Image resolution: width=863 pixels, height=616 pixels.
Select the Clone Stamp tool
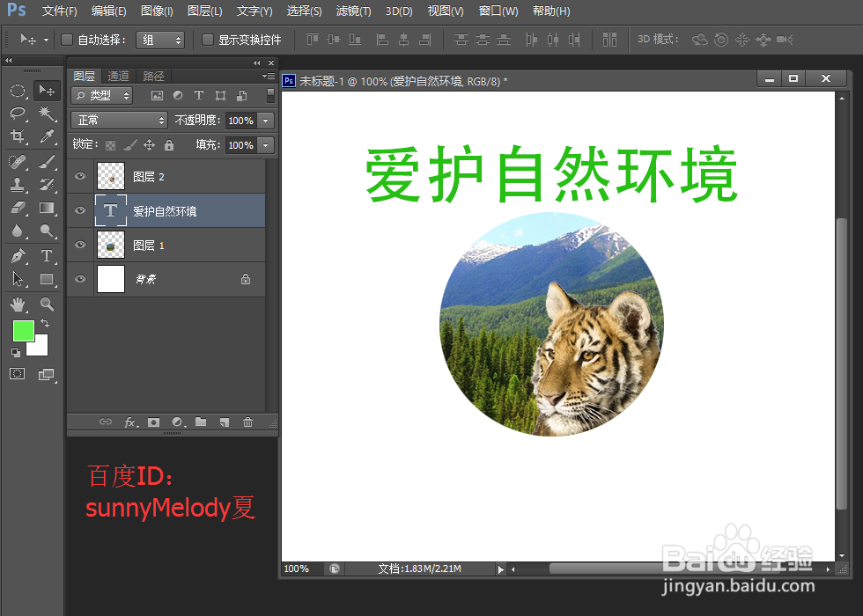[x=18, y=185]
